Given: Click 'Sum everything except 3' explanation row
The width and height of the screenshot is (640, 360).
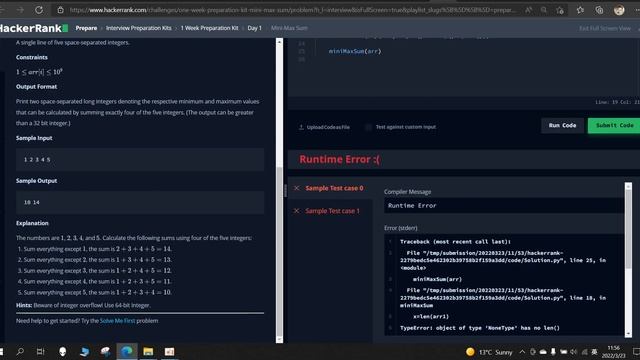Looking at the screenshot, I should tap(97, 271).
